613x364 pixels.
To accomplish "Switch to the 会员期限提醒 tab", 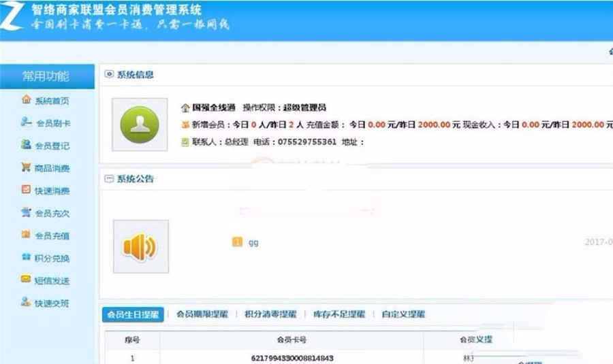I will [x=202, y=314].
